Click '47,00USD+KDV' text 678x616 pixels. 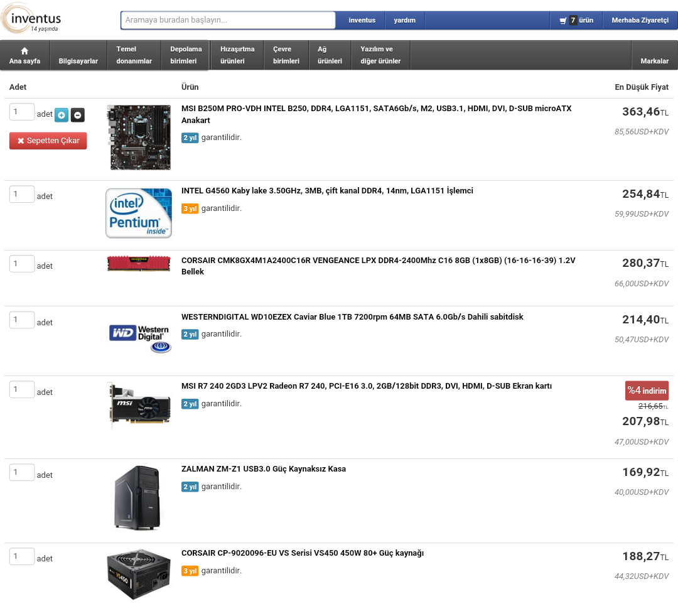coord(641,441)
